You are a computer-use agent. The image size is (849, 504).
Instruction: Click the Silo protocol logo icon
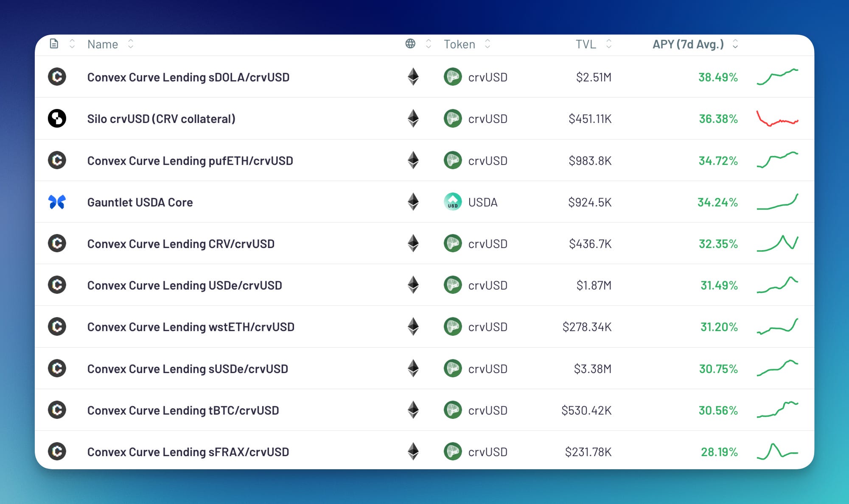(x=57, y=119)
